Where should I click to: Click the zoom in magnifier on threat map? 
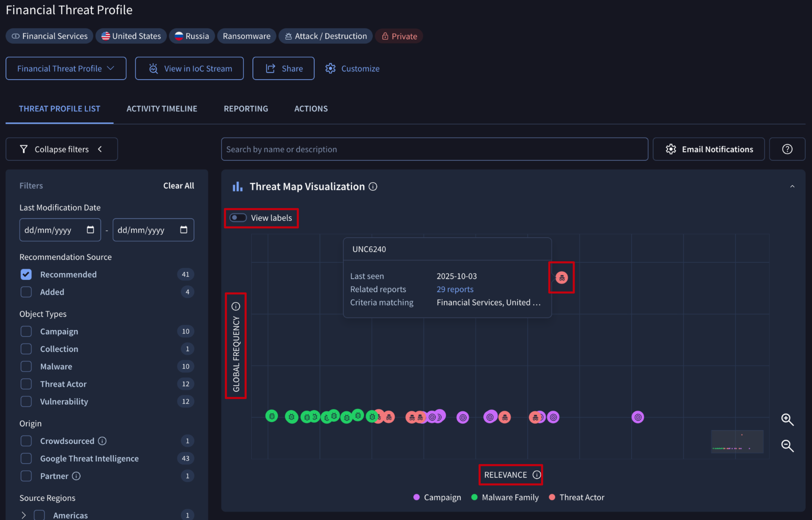[787, 419]
